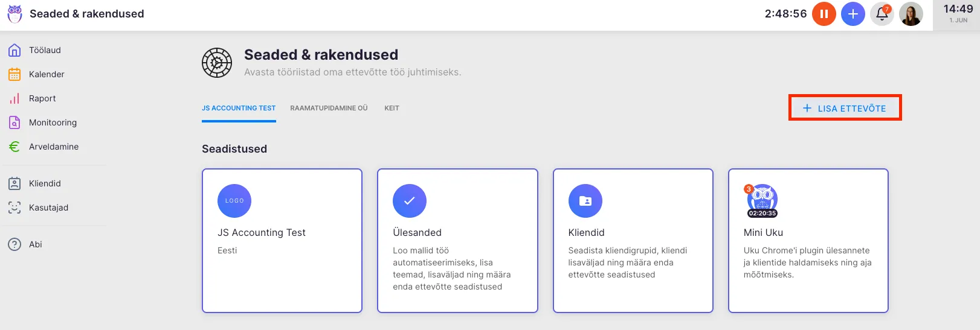The image size is (980, 330).
Task: Pause the running time tracker
Action: (x=824, y=14)
